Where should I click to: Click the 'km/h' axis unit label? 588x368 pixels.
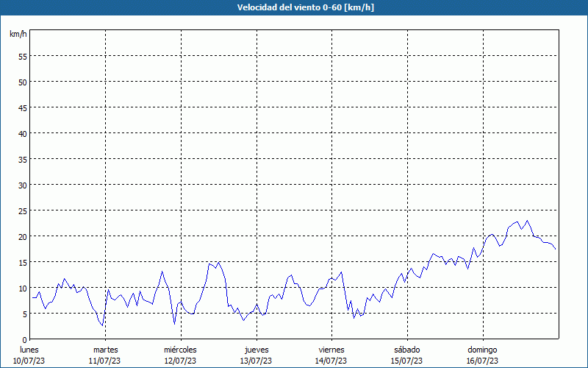pyautogui.click(x=18, y=34)
